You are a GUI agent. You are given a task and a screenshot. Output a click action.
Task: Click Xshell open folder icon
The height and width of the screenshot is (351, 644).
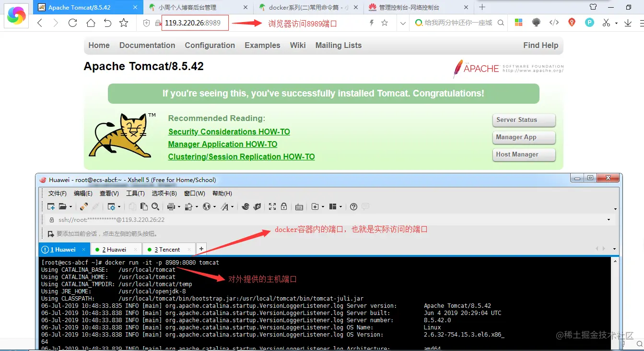coord(62,206)
